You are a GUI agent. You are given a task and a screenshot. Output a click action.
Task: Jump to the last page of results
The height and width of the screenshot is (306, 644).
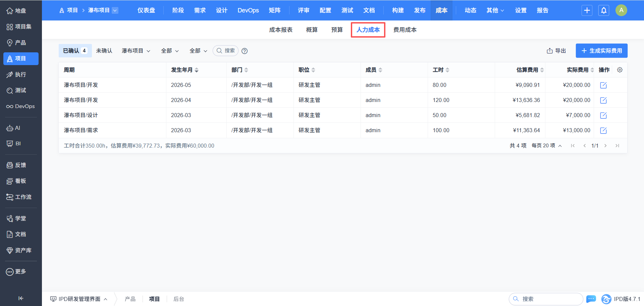coord(617,146)
